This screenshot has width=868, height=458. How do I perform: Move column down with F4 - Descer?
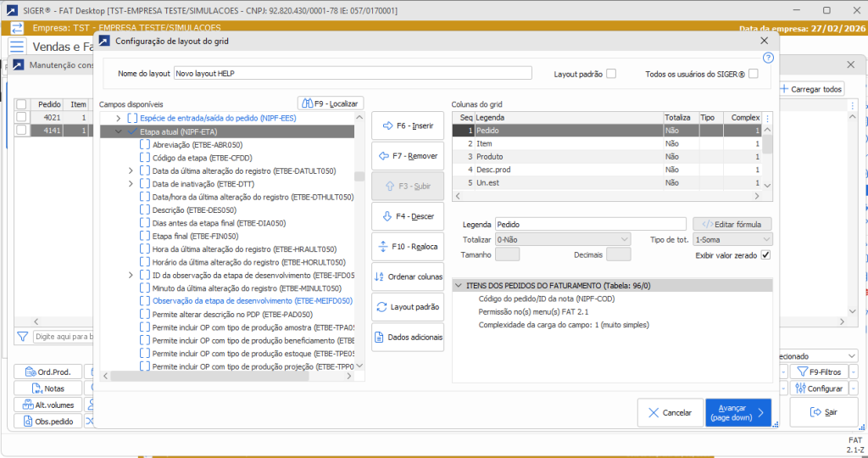[x=407, y=216]
